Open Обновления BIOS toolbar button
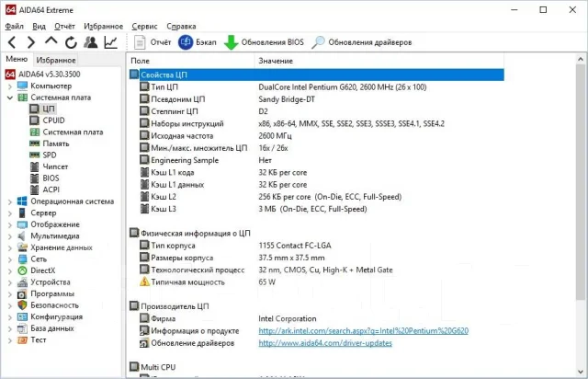Viewport: 588px width, 379px height. (264, 42)
